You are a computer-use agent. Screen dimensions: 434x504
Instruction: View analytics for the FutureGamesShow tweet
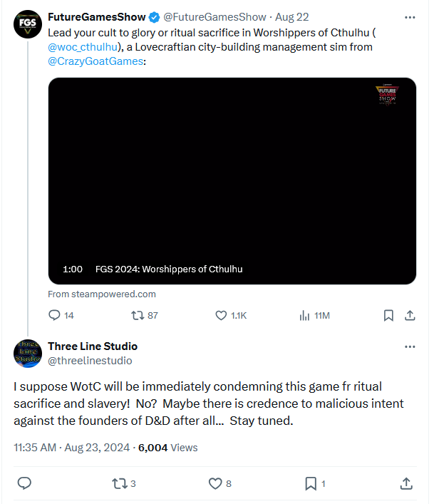(305, 315)
